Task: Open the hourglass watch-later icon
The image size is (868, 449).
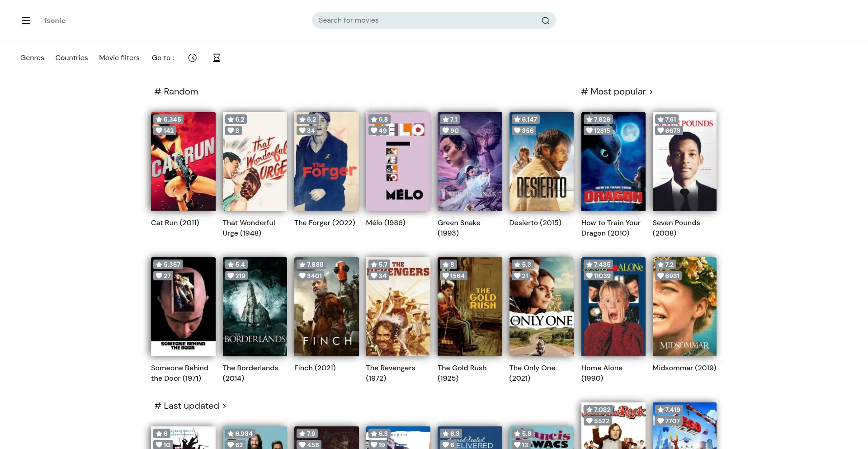Action: tap(217, 58)
